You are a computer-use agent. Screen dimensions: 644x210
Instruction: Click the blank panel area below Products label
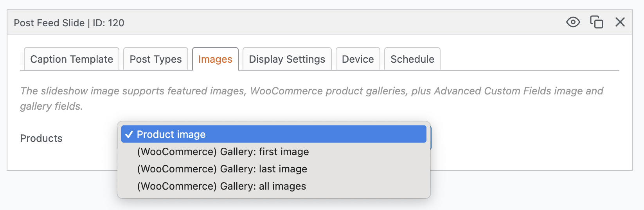pos(59,159)
